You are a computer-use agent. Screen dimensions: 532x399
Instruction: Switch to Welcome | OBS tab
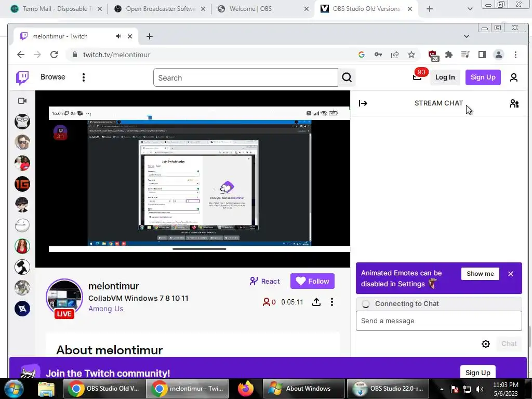[263, 9]
